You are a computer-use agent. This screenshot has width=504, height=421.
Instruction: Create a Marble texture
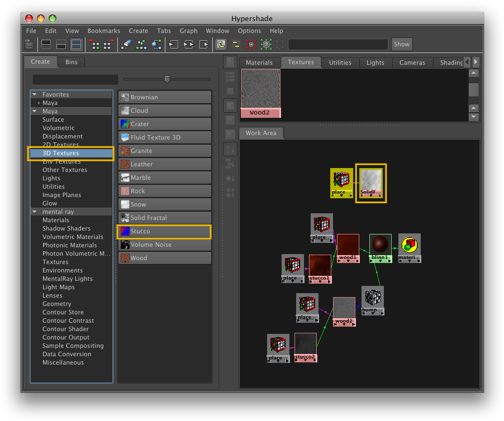[x=165, y=178]
